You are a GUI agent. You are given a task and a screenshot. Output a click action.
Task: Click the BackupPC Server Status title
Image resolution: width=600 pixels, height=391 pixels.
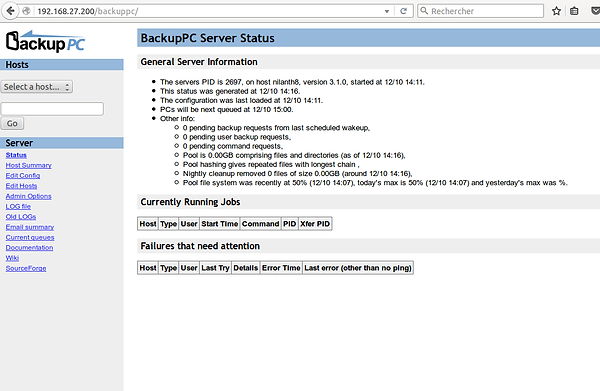pyautogui.click(x=207, y=38)
